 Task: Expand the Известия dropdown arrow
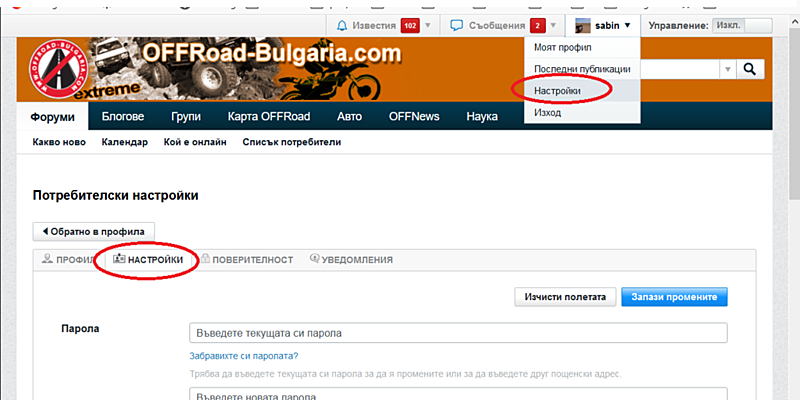click(x=428, y=25)
